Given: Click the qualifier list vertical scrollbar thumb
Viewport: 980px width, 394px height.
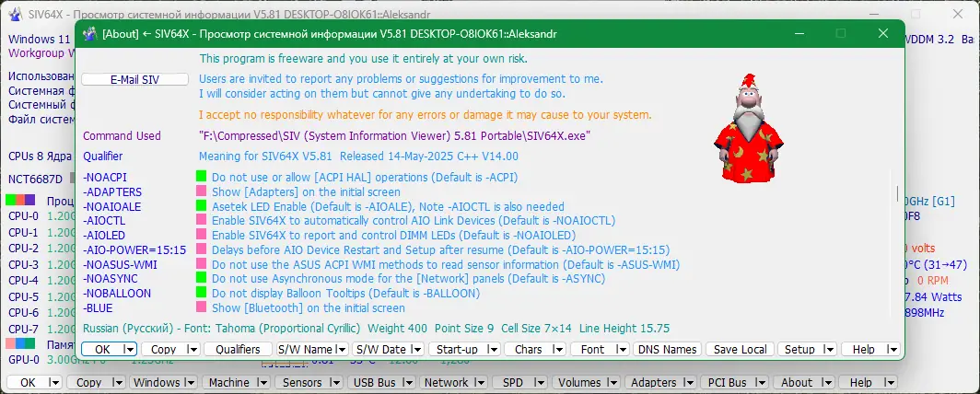Looking at the screenshot, I should tap(897, 192).
